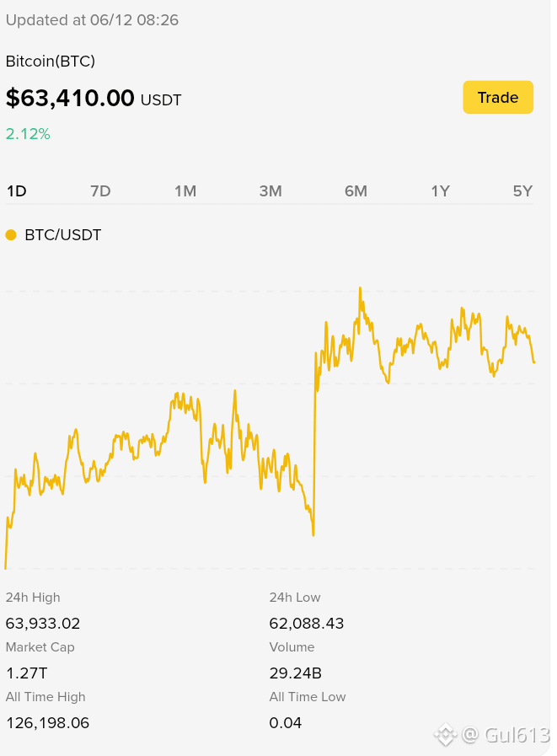Select the 1D time range tab
The image size is (557, 756).
click(x=16, y=191)
